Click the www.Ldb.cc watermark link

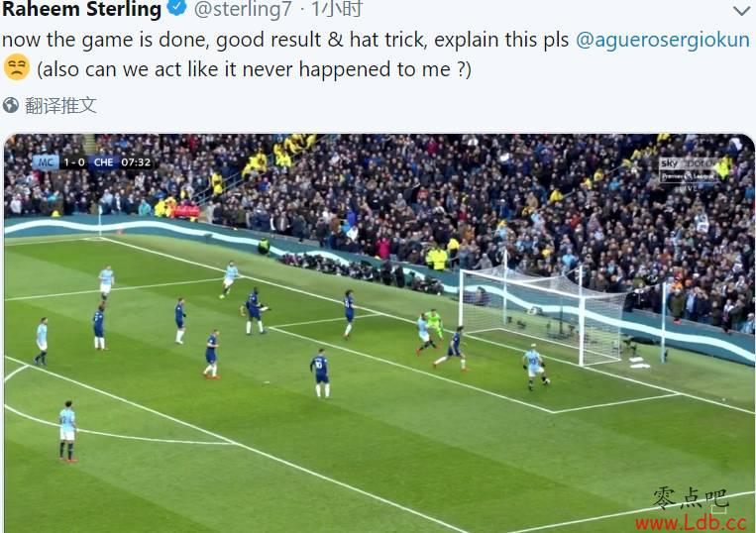[692, 522]
